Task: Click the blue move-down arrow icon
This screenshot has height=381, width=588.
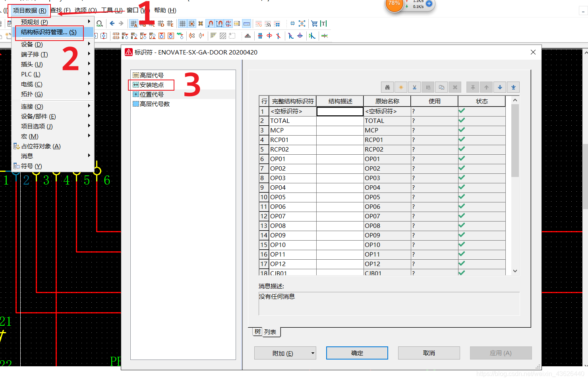Action: 500,87
